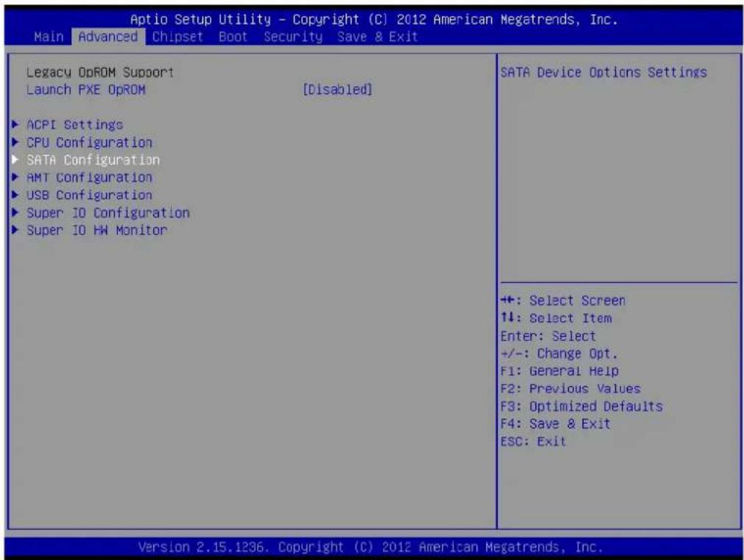Click the Enter: Select hint

[548, 336]
